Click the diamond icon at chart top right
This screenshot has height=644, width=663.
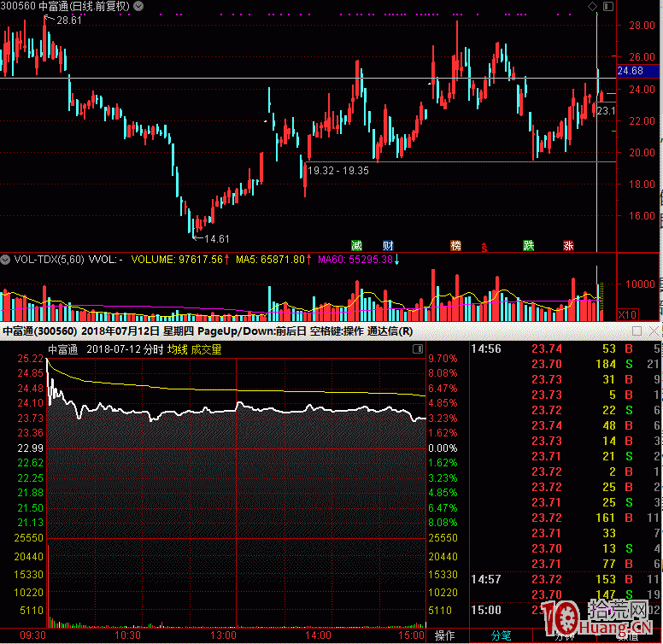[592, 6]
